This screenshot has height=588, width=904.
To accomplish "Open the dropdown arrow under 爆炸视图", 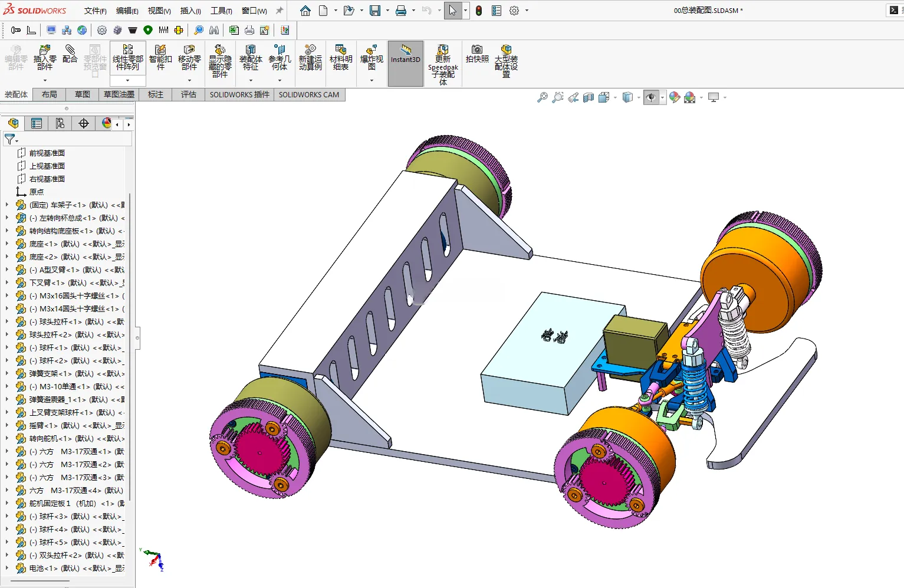I will 372,80.
